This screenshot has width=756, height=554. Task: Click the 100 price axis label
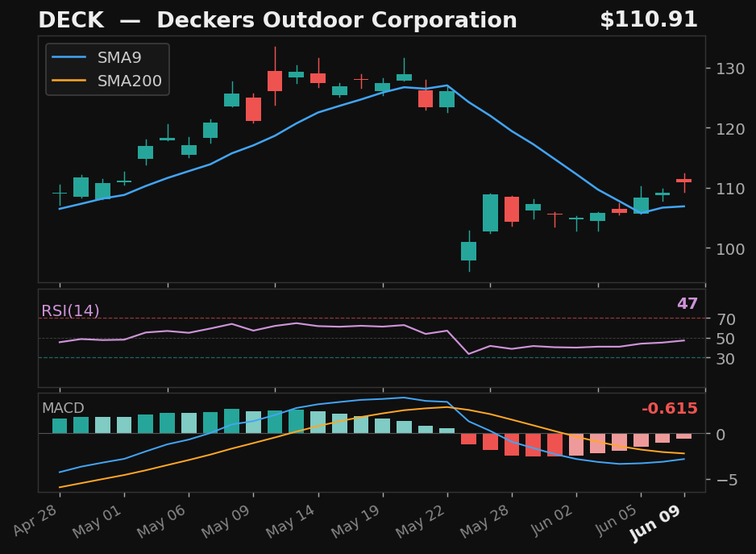tap(730, 249)
